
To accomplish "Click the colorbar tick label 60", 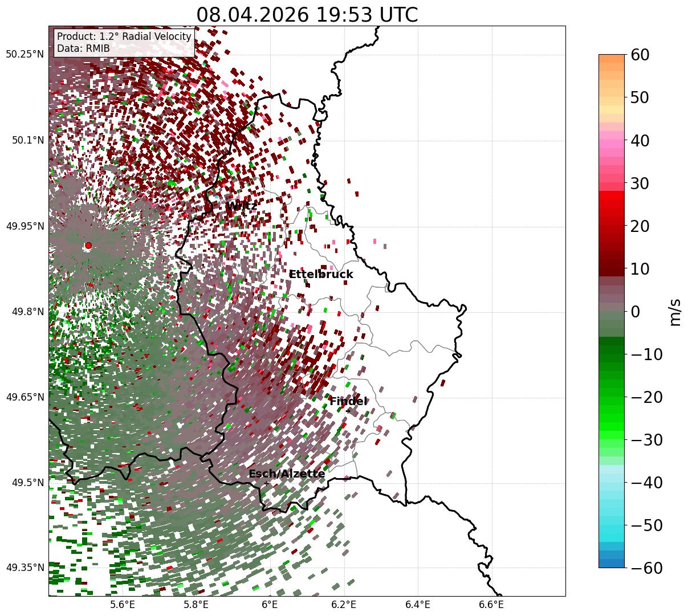I will tap(641, 55).
